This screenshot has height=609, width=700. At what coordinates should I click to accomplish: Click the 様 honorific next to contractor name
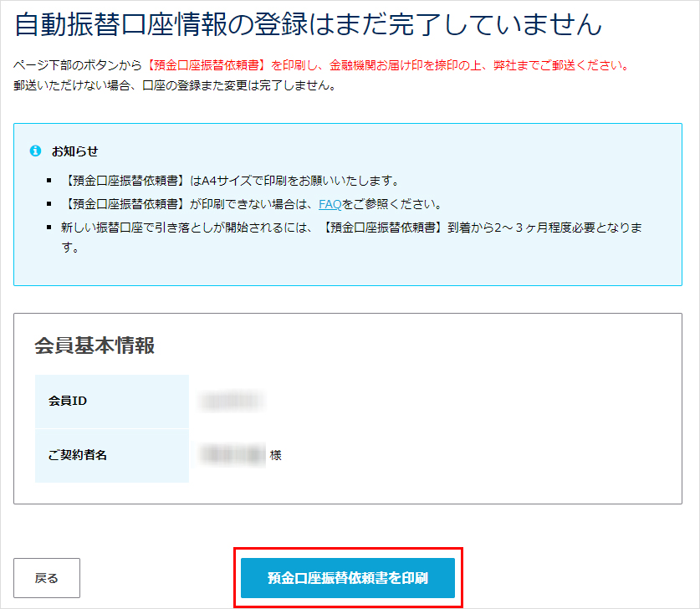pyautogui.click(x=276, y=456)
